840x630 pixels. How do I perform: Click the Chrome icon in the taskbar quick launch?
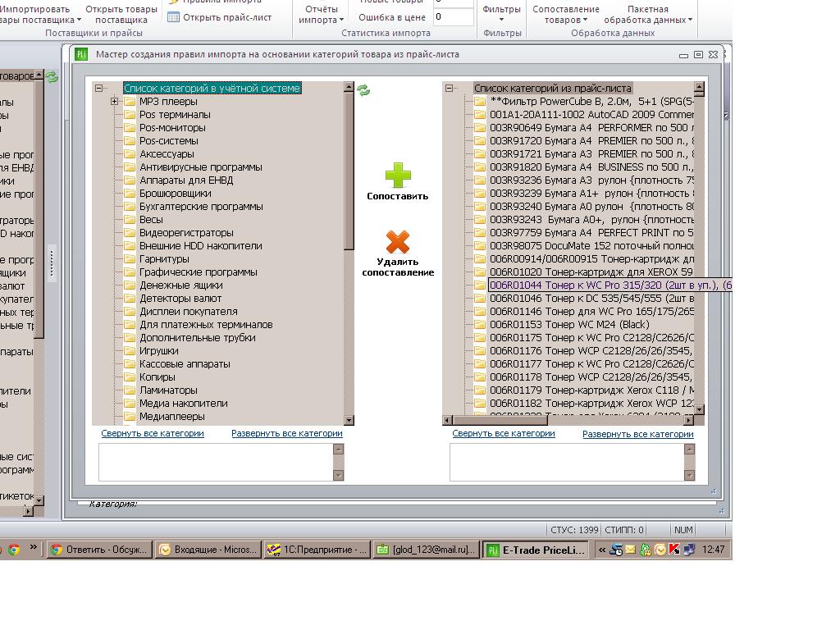(14, 550)
